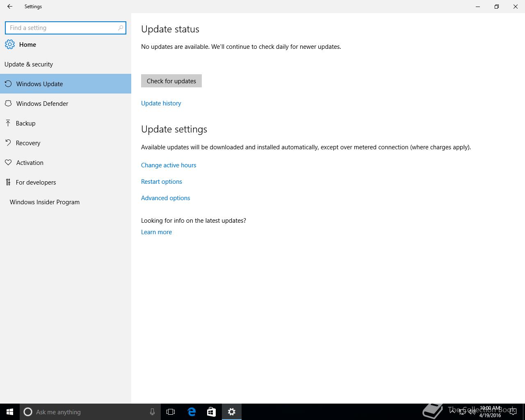Viewport: 525px width, 420px height.
Task: Click the Home gear icon
Action: [x=10, y=44]
